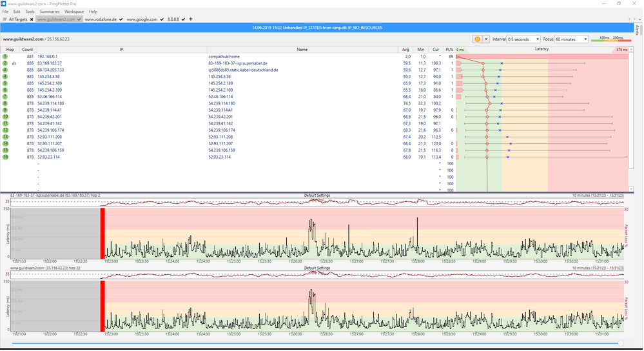The width and height of the screenshot is (644, 351).
Task: Click the PingPlotter app icon in title bar
Action: pyautogui.click(x=4, y=3)
